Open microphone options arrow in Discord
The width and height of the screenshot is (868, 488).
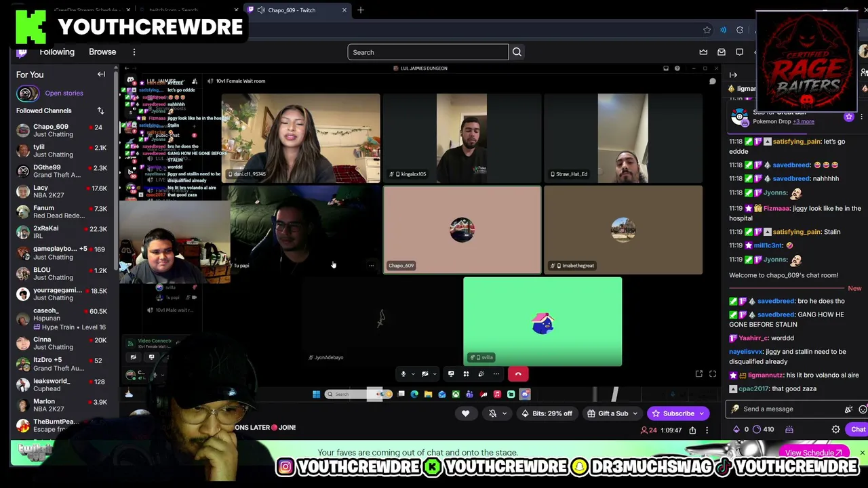[412, 373]
